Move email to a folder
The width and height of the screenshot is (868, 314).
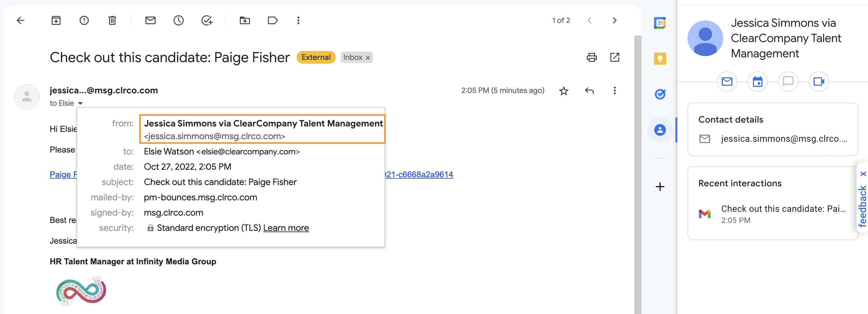pos(245,20)
